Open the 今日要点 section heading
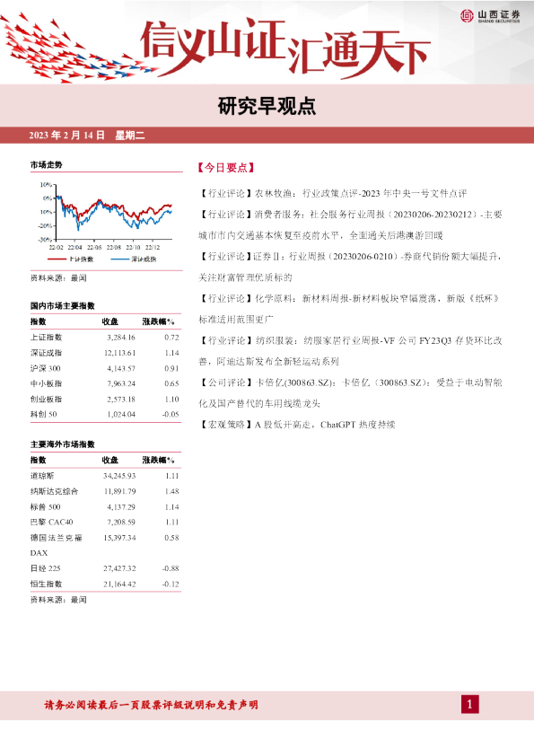Image resolution: width=534 pixels, height=756 pixels. 226,168
